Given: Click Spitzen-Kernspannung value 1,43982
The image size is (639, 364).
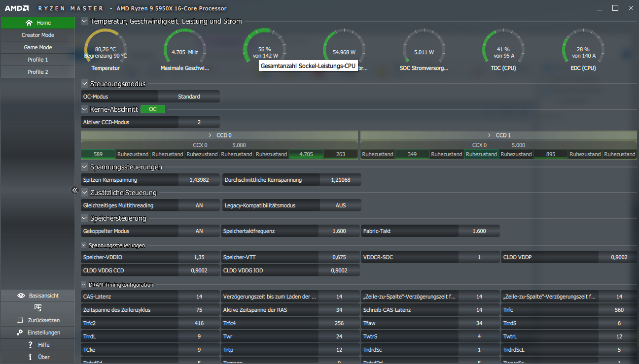Looking at the screenshot, I should point(199,180).
